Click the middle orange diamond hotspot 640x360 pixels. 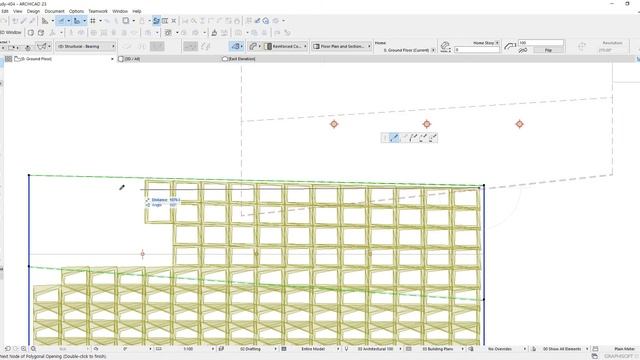pyautogui.click(x=427, y=124)
